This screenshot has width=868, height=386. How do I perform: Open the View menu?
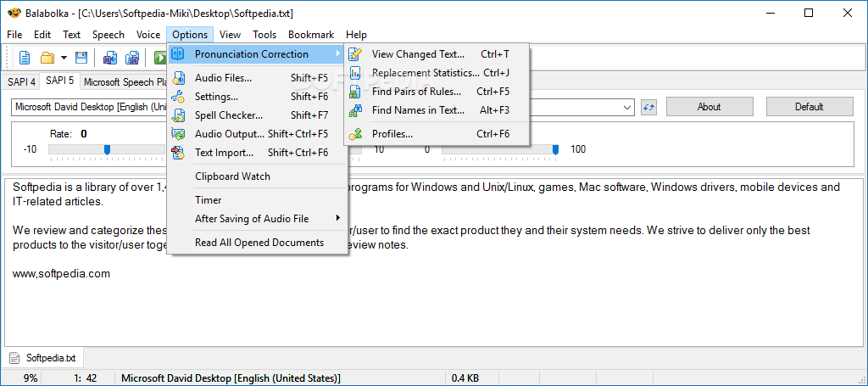pyautogui.click(x=230, y=34)
